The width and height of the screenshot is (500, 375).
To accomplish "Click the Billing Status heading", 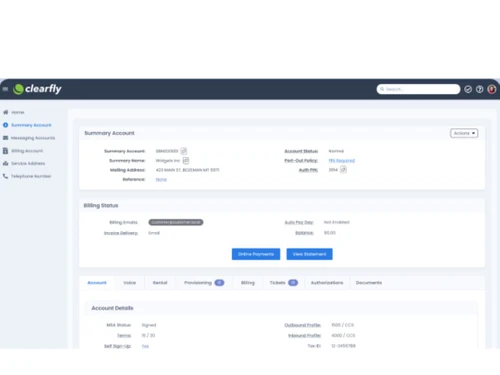I will pyautogui.click(x=101, y=205).
